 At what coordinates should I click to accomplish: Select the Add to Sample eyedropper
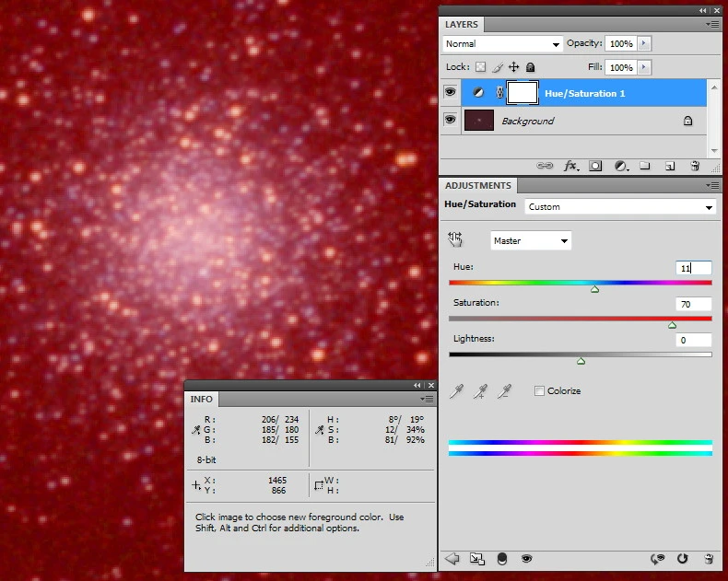coord(479,392)
